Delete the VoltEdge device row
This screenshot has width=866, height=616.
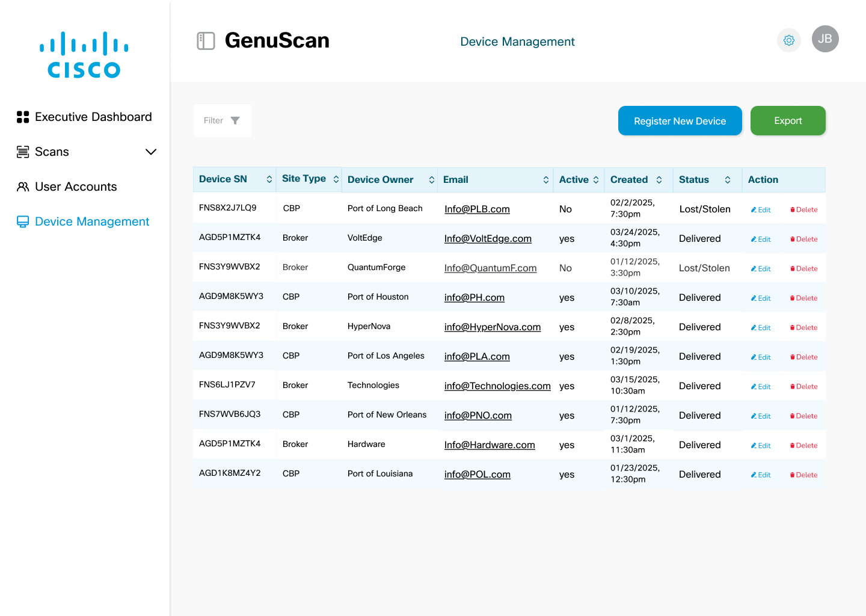[x=803, y=239]
